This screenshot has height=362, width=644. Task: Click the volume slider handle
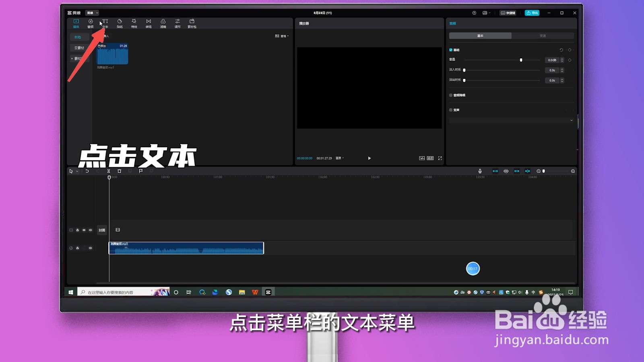pyautogui.click(x=521, y=60)
